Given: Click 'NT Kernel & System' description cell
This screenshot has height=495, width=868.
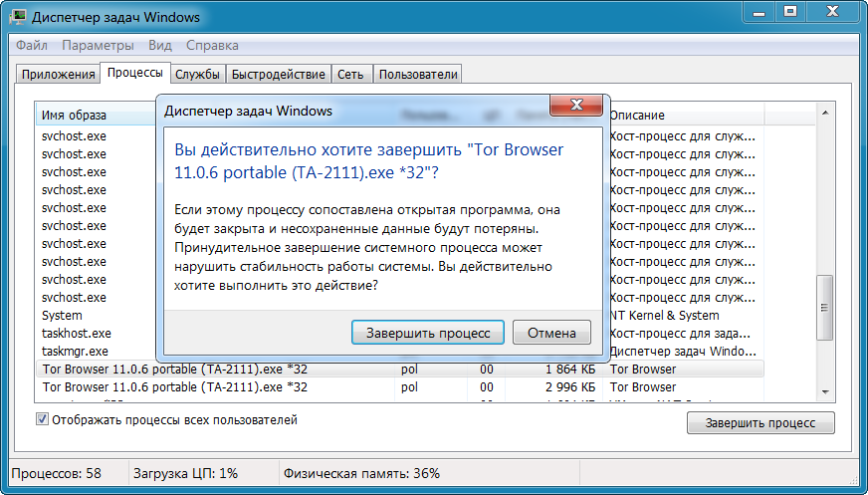Looking at the screenshot, I should [x=664, y=315].
